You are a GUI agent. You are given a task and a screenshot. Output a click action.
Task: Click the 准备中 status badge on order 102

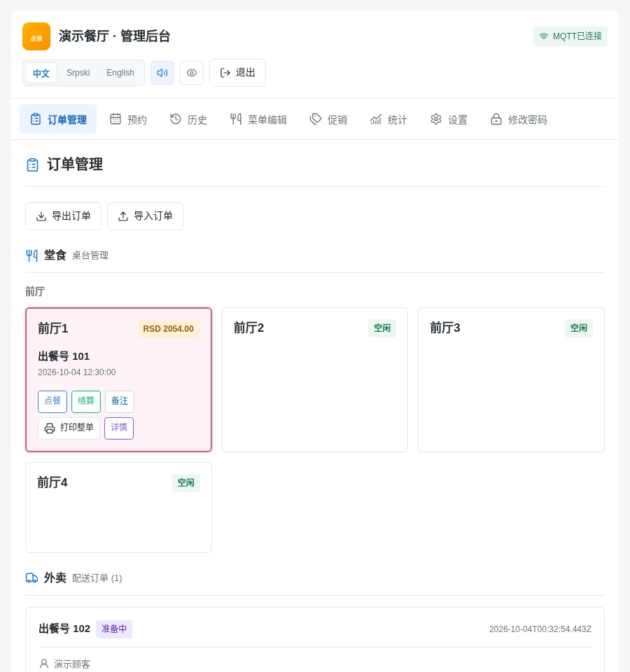(x=114, y=629)
